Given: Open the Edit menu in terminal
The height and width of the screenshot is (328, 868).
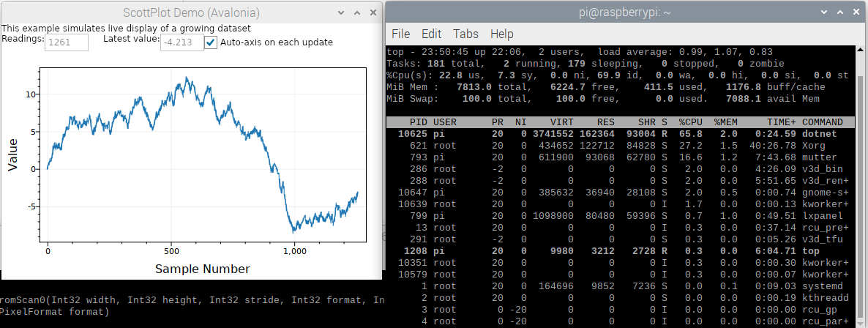Looking at the screenshot, I should click(431, 34).
